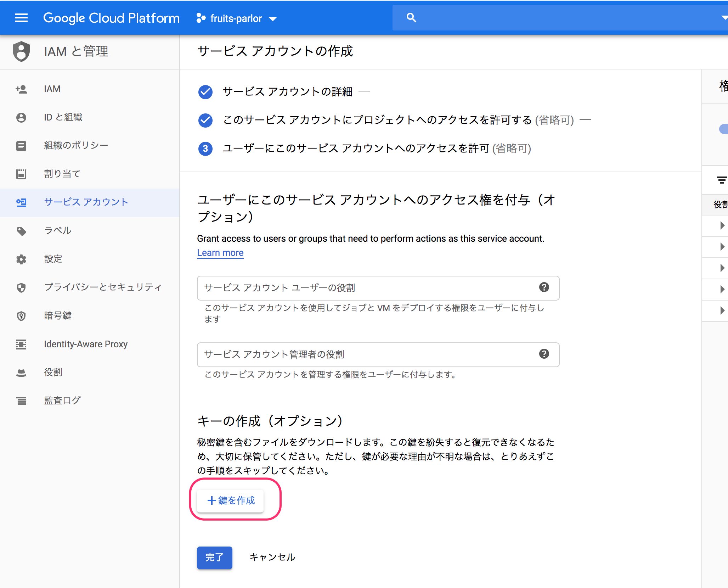Click the search magnifier icon
The image size is (728, 588).
click(x=411, y=18)
